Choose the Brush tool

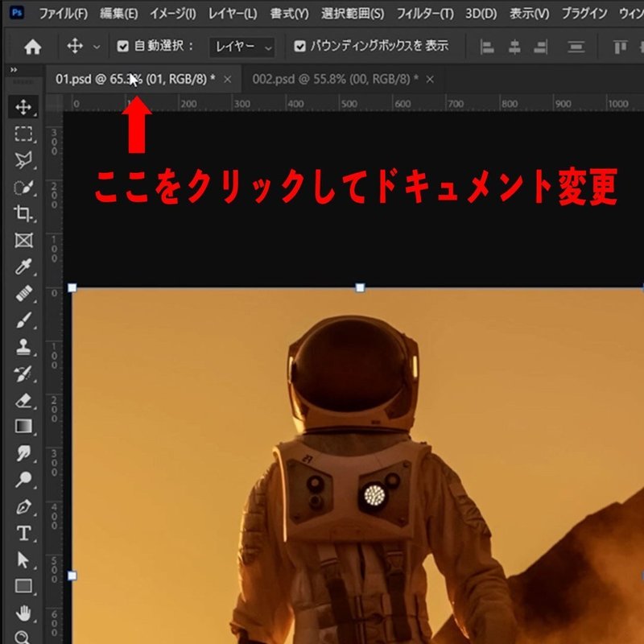coord(23,320)
